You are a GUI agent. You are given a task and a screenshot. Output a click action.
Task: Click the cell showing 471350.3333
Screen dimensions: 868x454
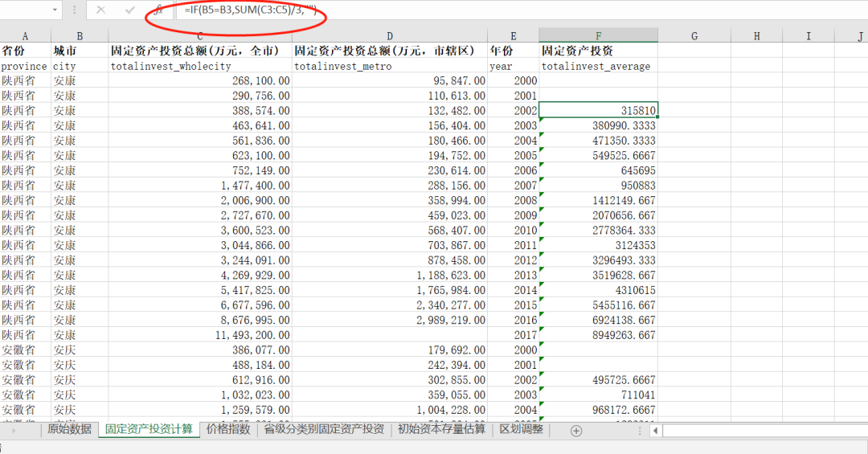599,141
